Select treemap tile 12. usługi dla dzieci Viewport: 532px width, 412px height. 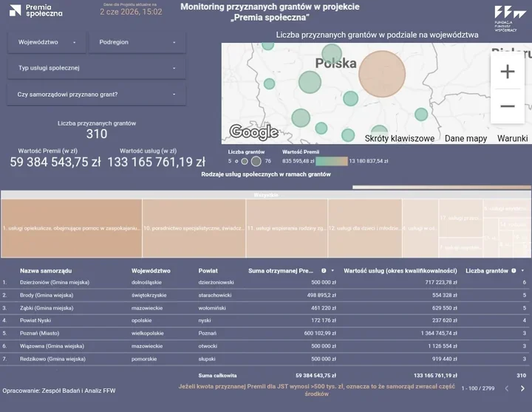365,228
